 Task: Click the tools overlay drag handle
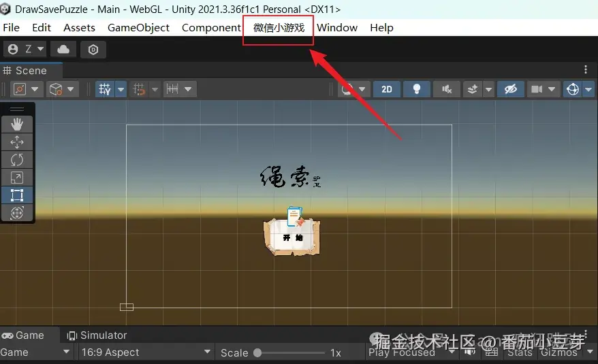pyautogui.click(x=17, y=109)
